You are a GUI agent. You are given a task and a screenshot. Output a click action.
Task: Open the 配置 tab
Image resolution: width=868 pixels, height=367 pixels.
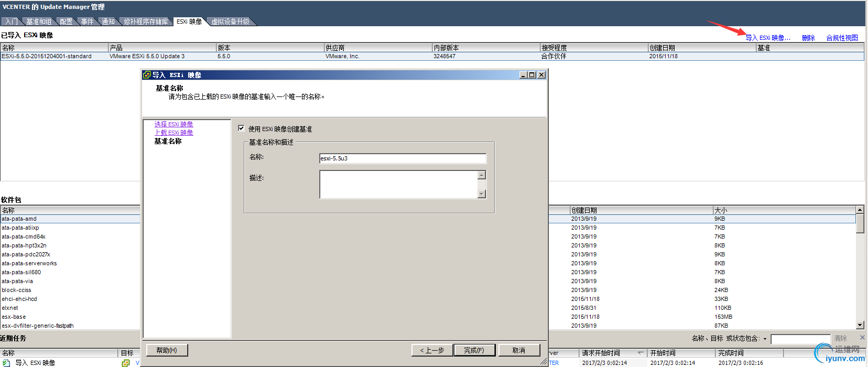[x=66, y=21]
